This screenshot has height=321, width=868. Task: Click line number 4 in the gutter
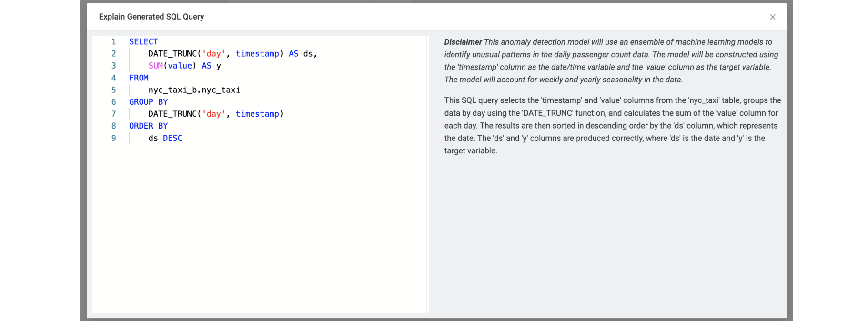coord(113,78)
